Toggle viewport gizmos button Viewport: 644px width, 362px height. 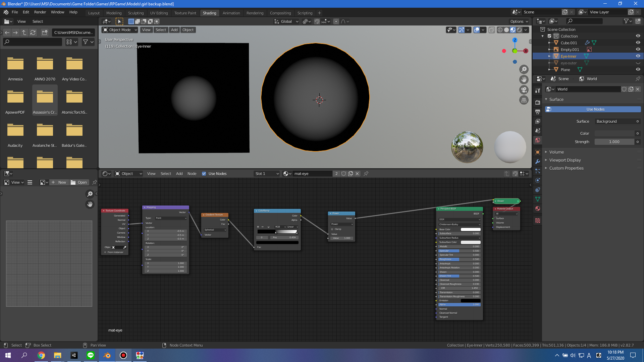[462, 30]
